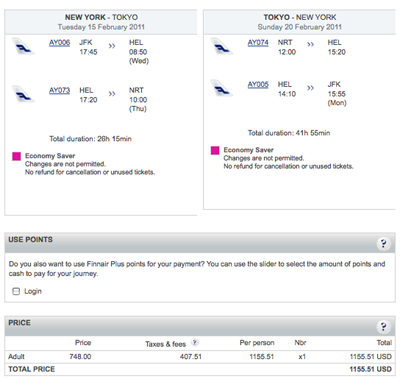Open flight details for AY074

tap(258, 43)
